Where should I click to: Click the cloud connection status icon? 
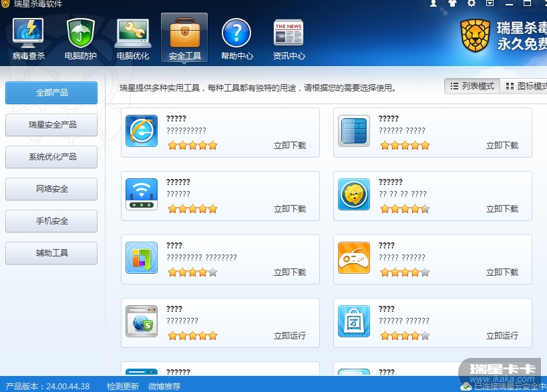[466, 387]
